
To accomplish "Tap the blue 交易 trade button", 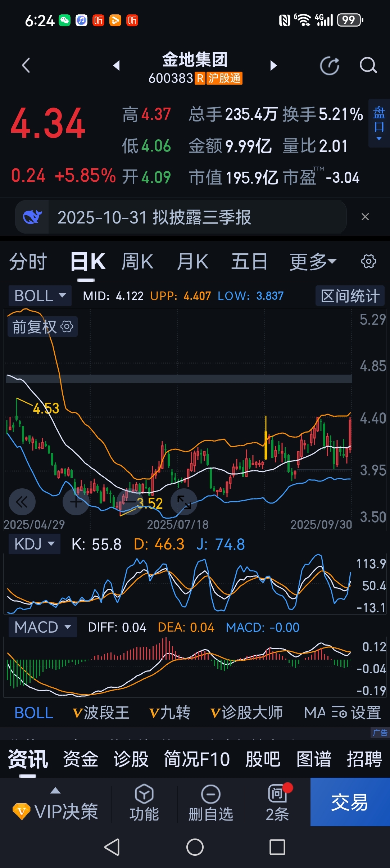I will tap(350, 802).
